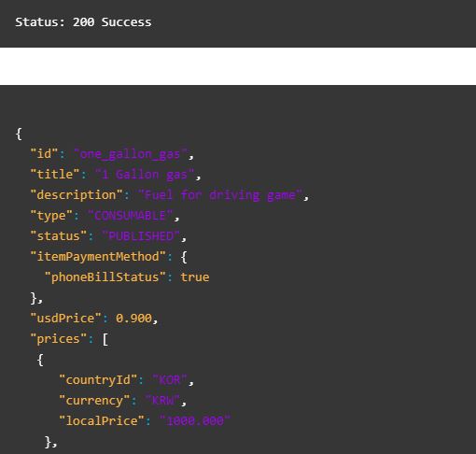
Task: Select the "prices" key
Action: [x=59, y=339]
